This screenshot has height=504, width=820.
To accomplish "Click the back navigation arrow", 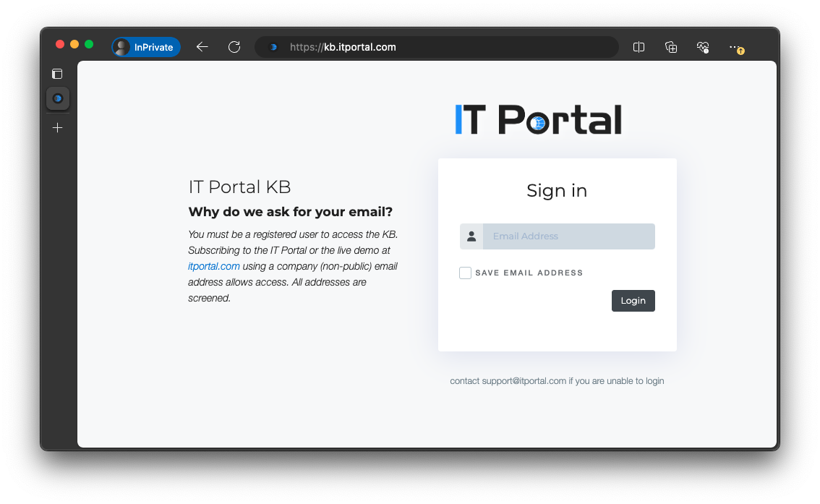I will click(x=202, y=47).
